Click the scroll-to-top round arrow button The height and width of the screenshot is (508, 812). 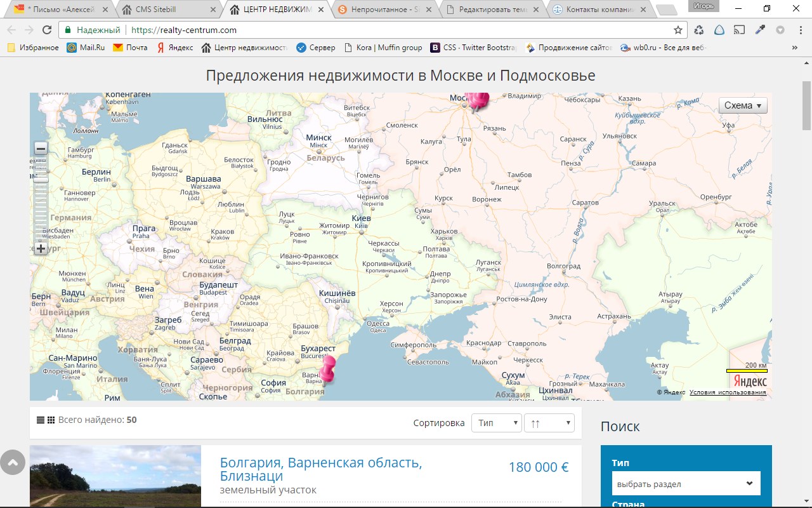(x=13, y=462)
